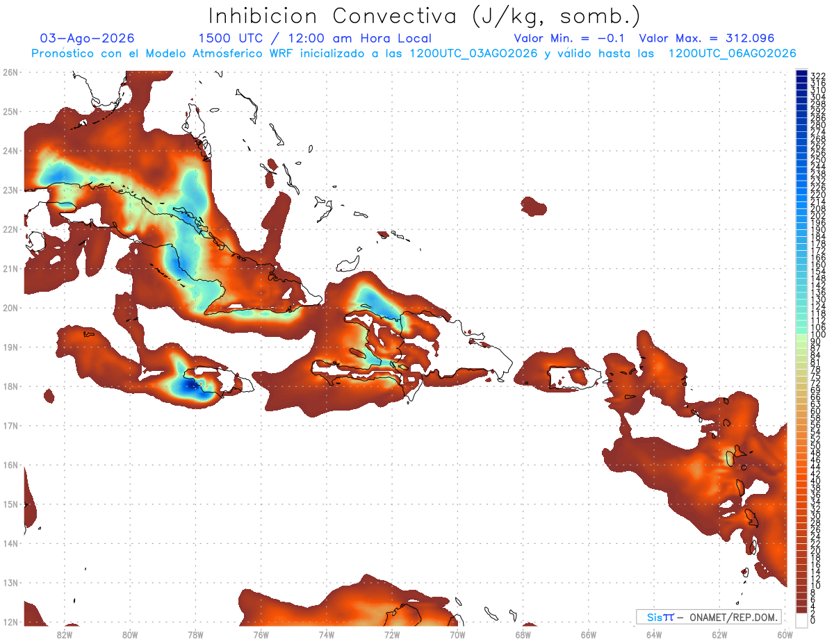Click the Puerto Rico island outline
Screen dimensions: 834x644
tap(574, 377)
